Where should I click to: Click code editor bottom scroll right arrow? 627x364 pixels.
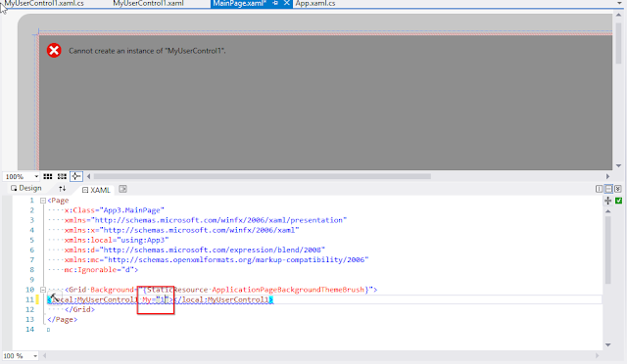click(597, 355)
